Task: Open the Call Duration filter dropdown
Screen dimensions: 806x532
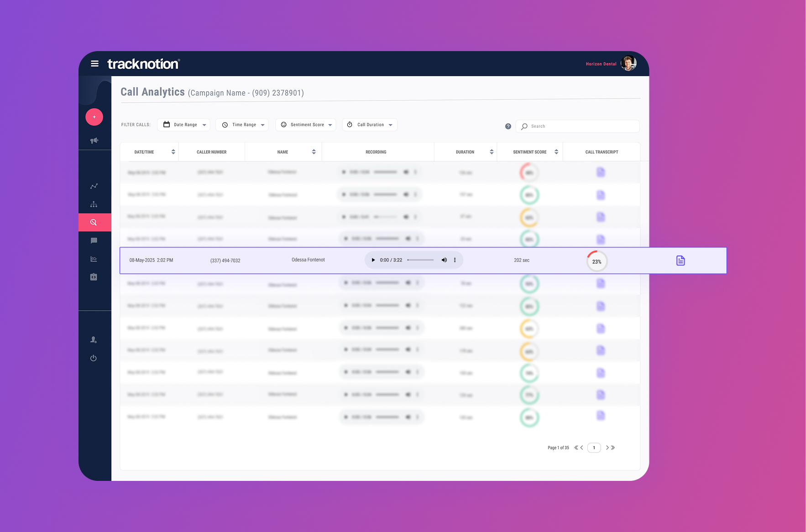Action: (370, 125)
